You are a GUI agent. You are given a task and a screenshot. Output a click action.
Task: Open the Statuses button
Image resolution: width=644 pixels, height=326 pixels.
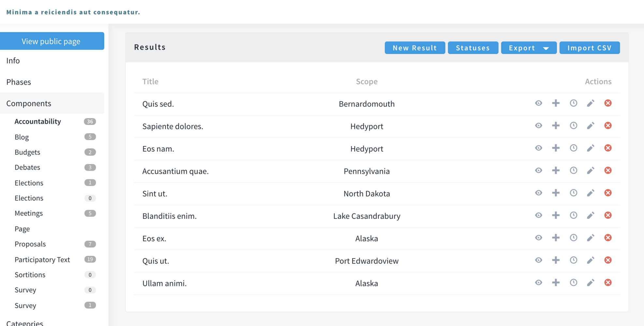473,48
